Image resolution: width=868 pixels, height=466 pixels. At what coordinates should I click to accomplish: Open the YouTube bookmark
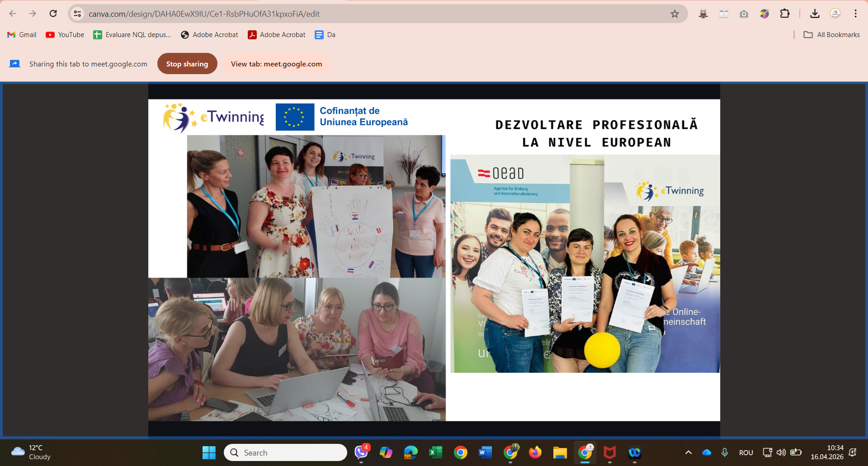coord(65,35)
